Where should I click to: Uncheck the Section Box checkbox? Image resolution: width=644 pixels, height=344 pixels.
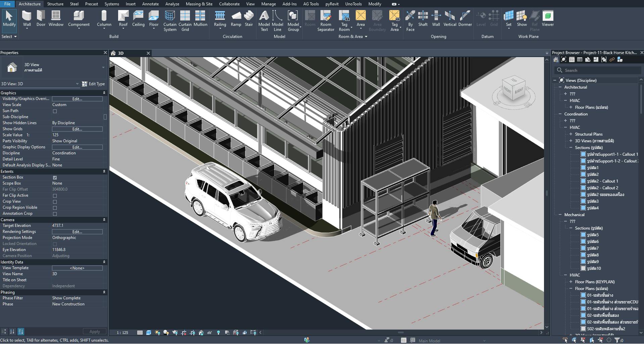(x=55, y=178)
